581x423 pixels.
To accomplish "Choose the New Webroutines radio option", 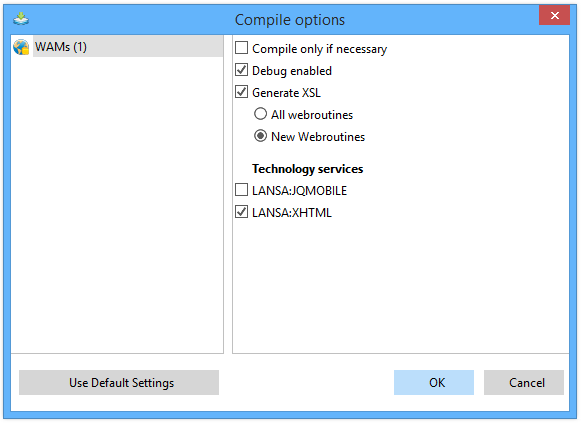I will click(x=260, y=136).
